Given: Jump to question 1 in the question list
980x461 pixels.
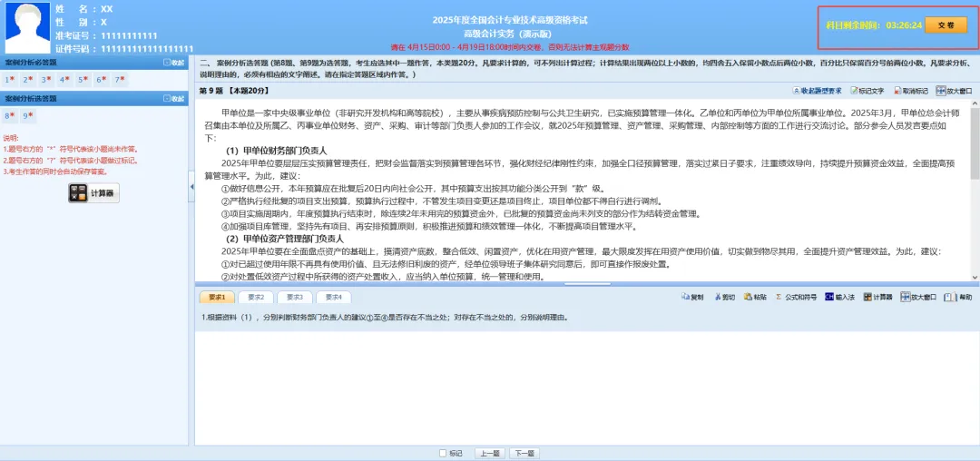Looking at the screenshot, I should [x=9, y=79].
